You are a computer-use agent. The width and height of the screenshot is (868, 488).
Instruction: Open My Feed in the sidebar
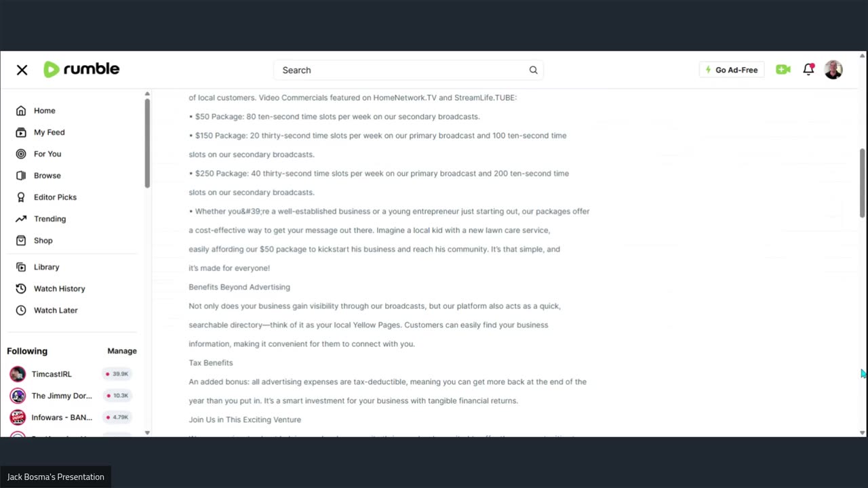[x=49, y=132]
